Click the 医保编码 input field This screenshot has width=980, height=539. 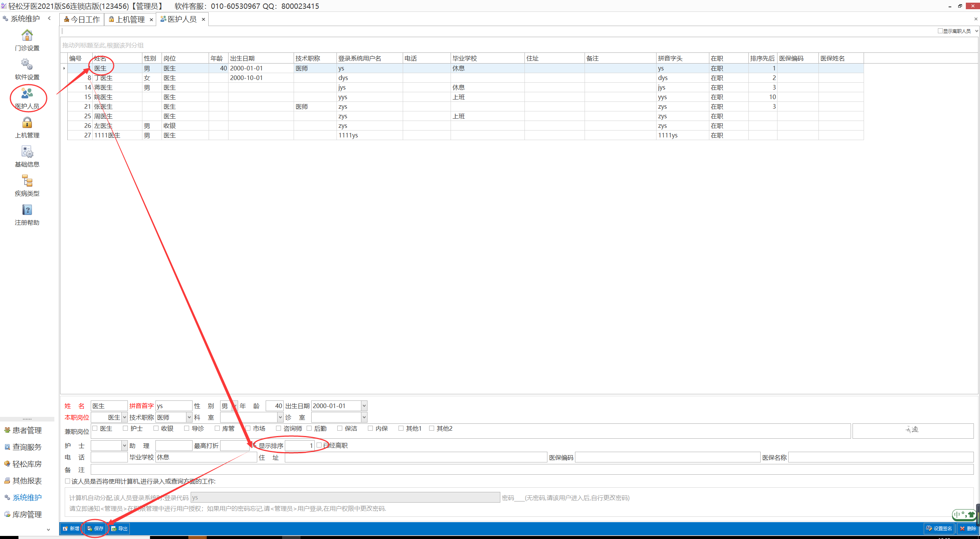tap(668, 457)
